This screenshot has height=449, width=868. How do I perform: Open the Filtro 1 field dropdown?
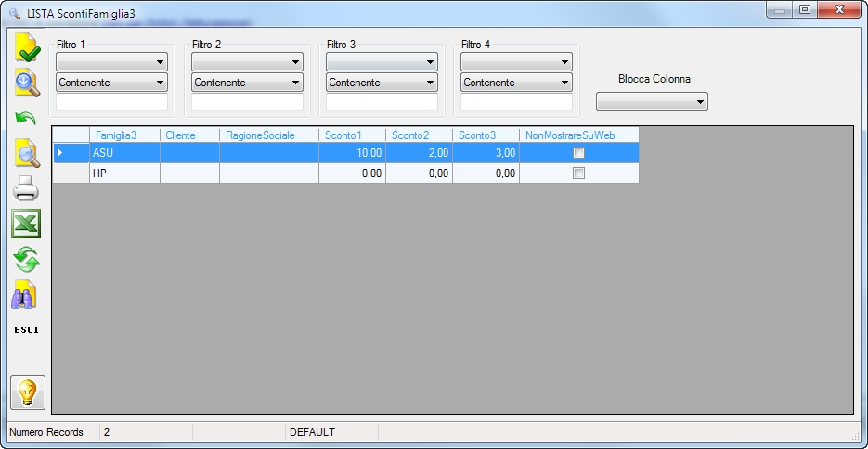tap(111, 62)
